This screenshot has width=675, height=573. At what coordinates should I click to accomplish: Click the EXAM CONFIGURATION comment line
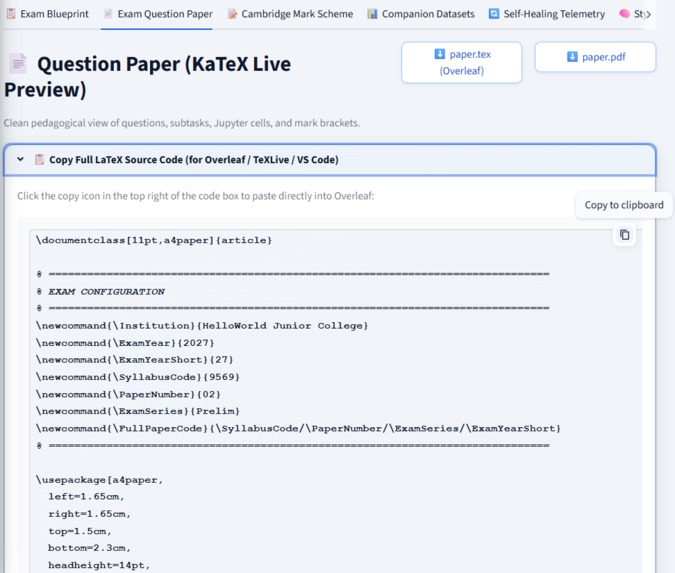(x=100, y=291)
